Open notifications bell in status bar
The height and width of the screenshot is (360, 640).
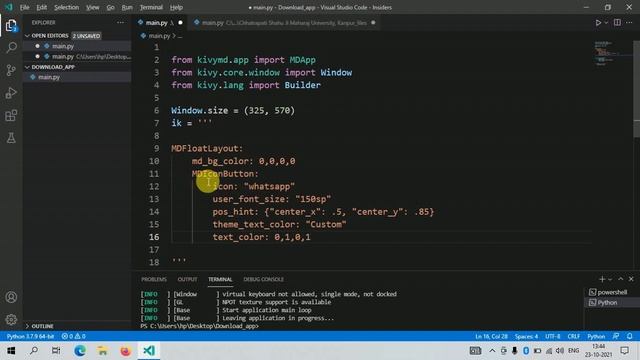pos(630,336)
